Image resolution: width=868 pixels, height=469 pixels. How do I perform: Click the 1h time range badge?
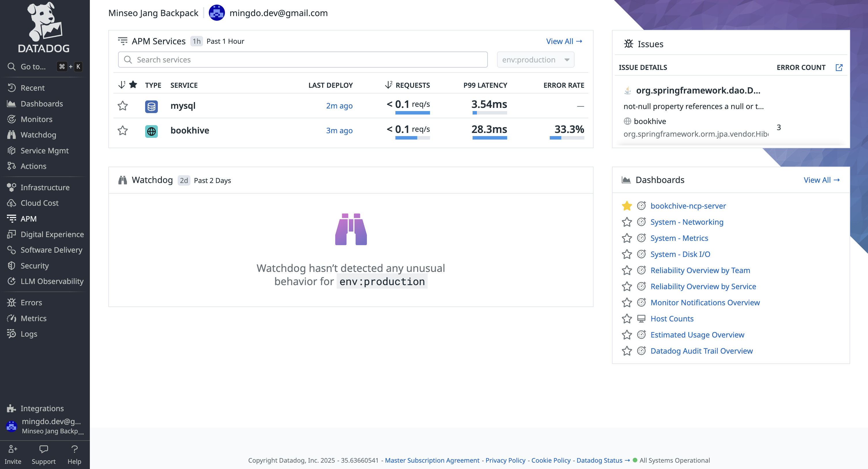pyautogui.click(x=196, y=41)
